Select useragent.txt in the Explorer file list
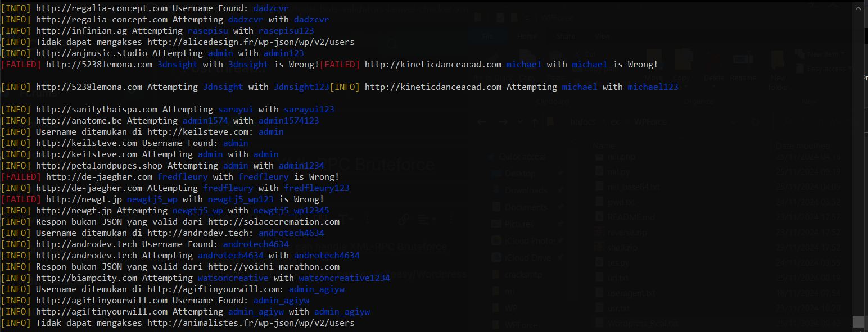Image resolution: width=868 pixels, height=332 pixels. tap(625, 293)
